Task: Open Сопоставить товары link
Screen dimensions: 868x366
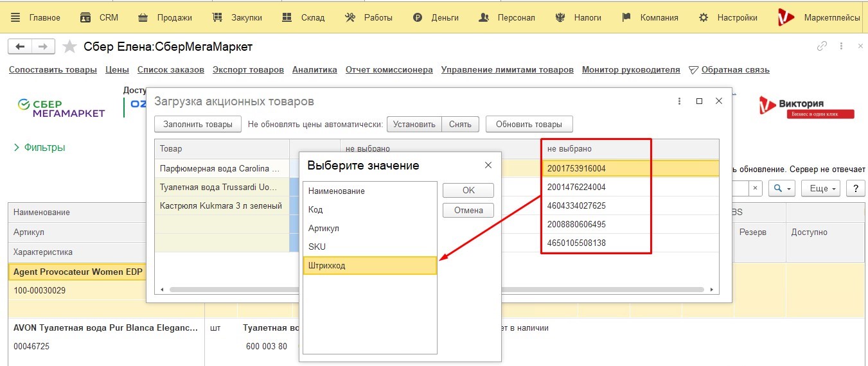Action: click(x=53, y=69)
